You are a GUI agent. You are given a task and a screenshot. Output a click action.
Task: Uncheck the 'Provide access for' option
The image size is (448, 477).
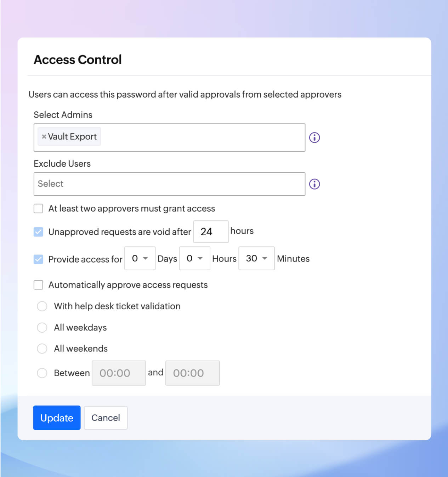tap(38, 259)
